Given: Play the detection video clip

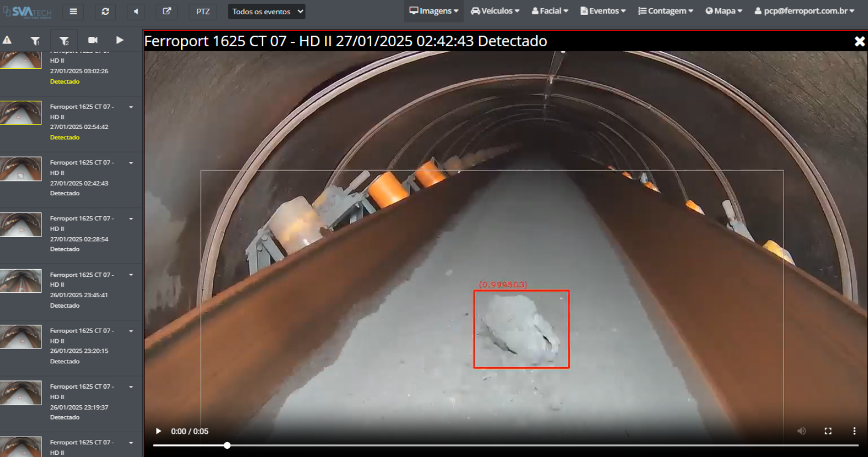Looking at the screenshot, I should tap(158, 431).
